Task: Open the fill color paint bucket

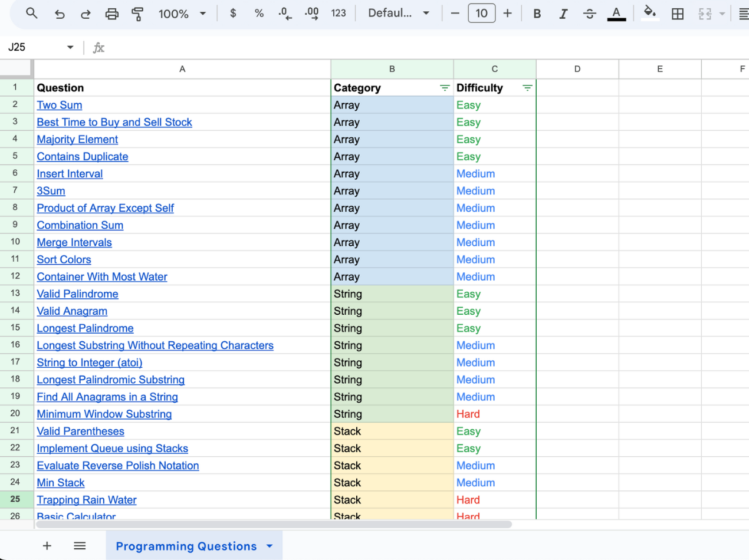Action: coord(650,13)
